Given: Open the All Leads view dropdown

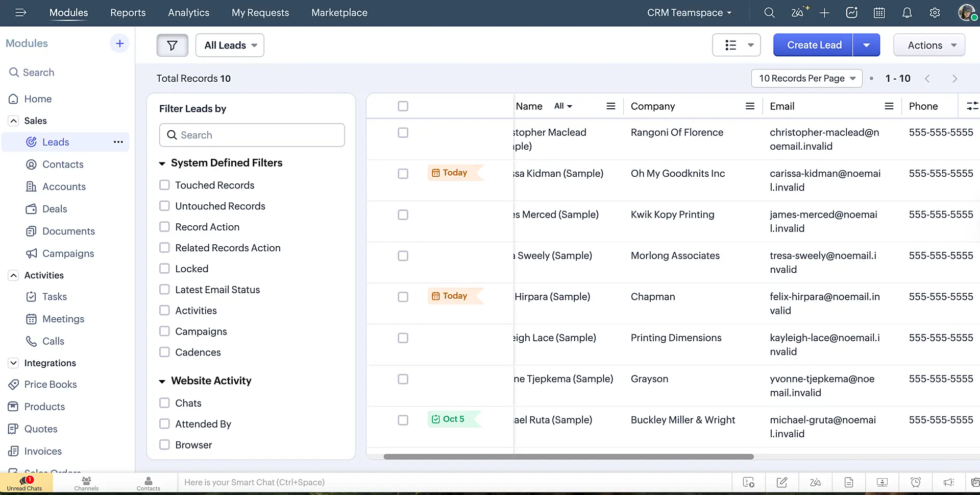Looking at the screenshot, I should (229, 45).
